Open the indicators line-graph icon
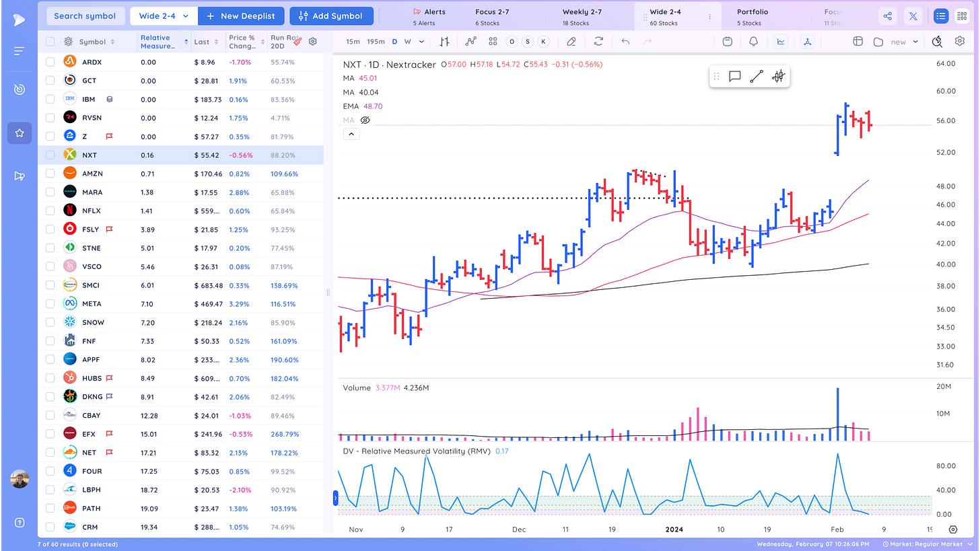980x551 pixels. (470, 42)
